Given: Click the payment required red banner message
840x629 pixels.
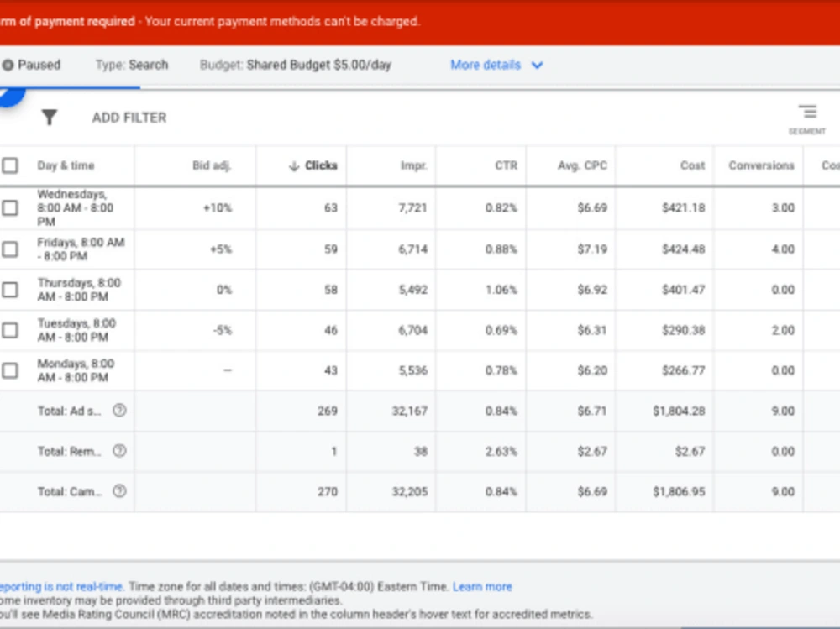Looking at the screenshot, I should coord(210,22).
